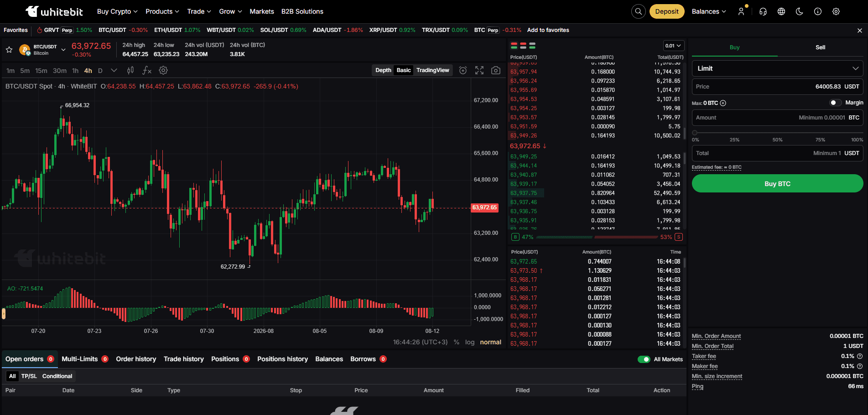
Task: Click the Amount input field
Action: (x=777, y=118)
